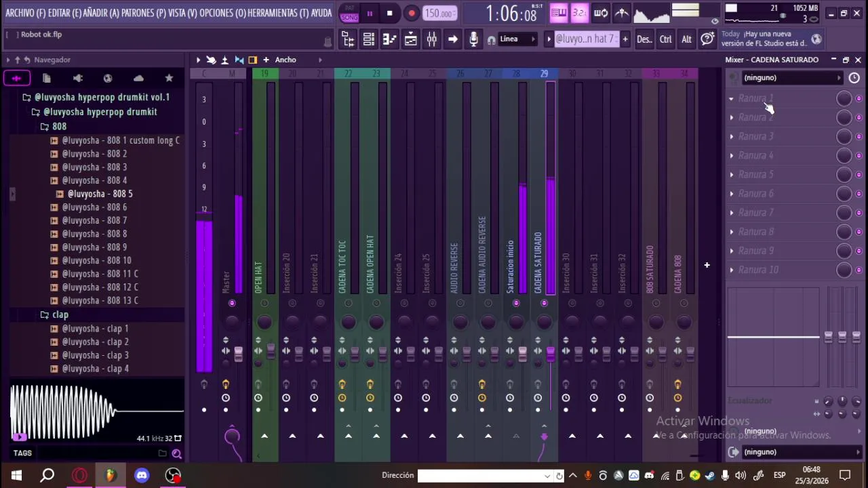Start recording with the red record button

click(x=412, y=13)
